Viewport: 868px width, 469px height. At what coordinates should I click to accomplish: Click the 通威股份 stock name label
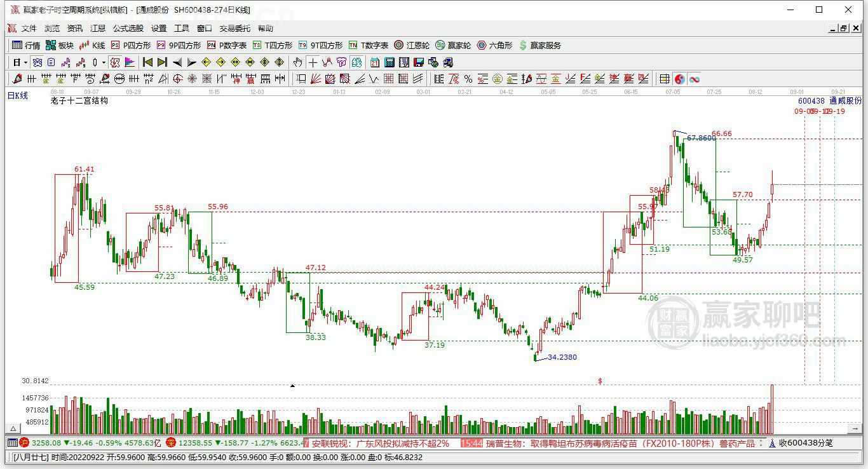tap(846, 100)
